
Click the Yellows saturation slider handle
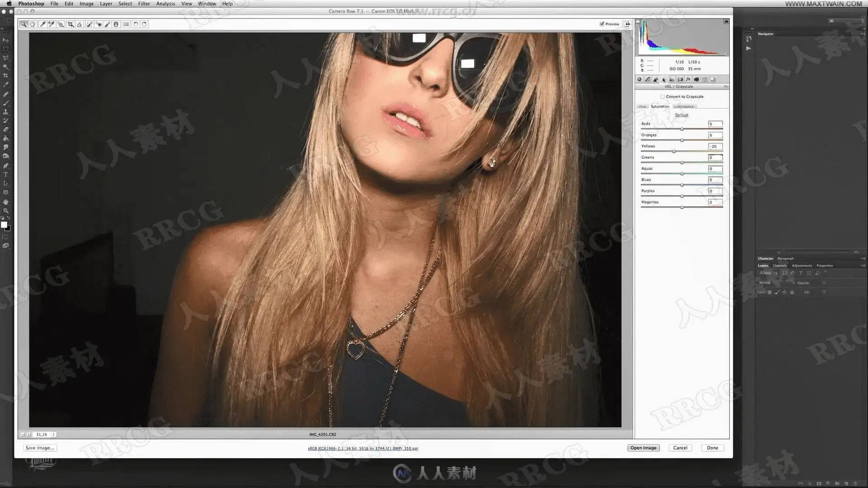[674, 151]
